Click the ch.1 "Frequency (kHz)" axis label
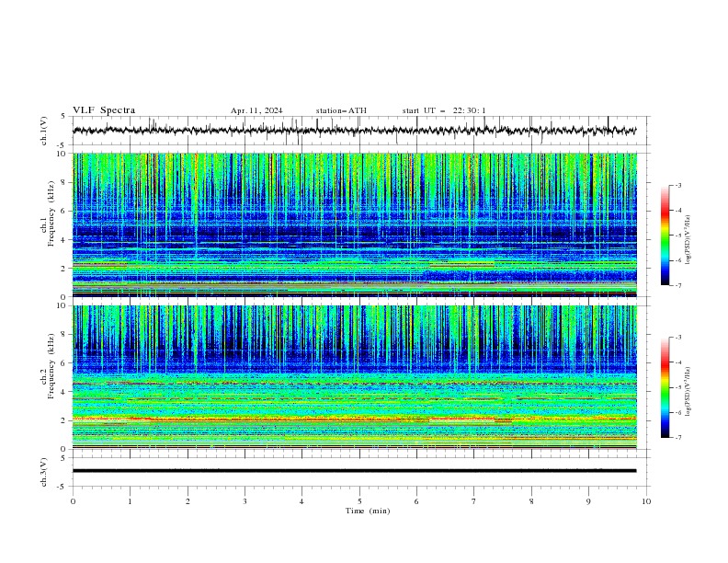The height and width of the screenshot is (563, 728). point(51,214)
